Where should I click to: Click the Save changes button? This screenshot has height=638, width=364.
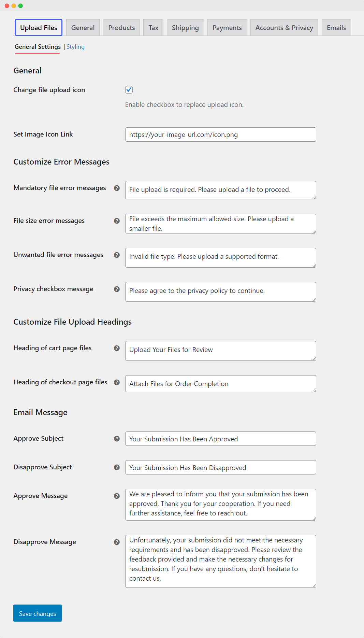[37, 613]
